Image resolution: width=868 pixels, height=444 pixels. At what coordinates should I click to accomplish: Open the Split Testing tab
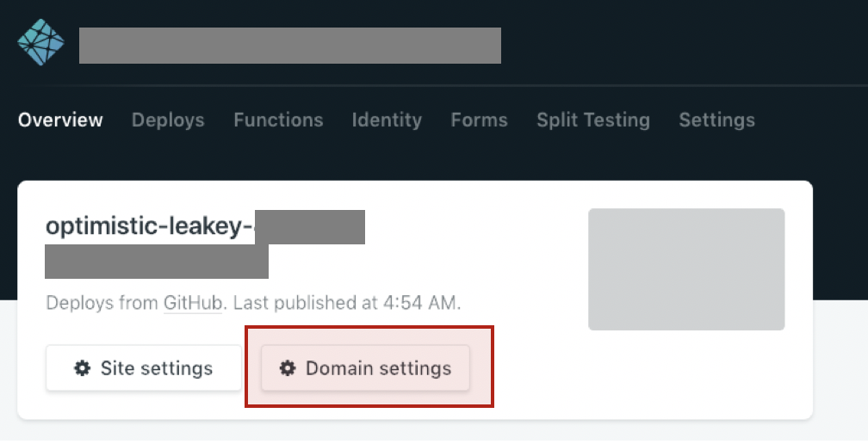[592, 120]
